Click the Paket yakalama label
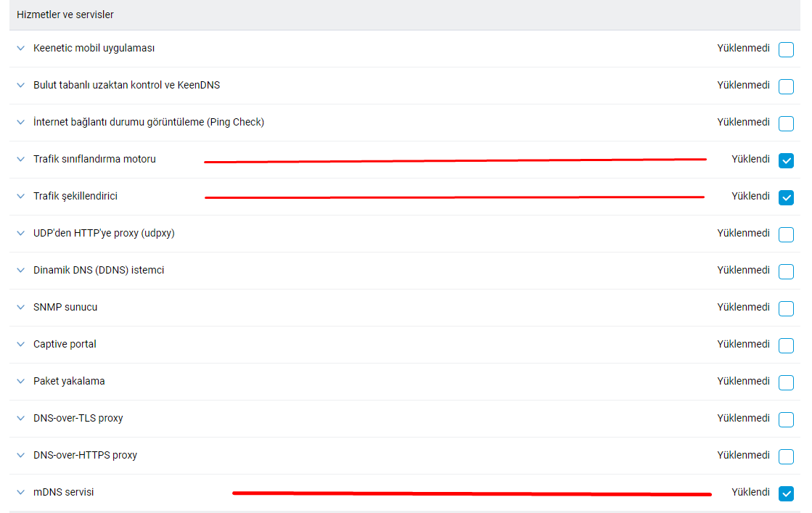This screenshot has height=513, width=812. point(69,381)
